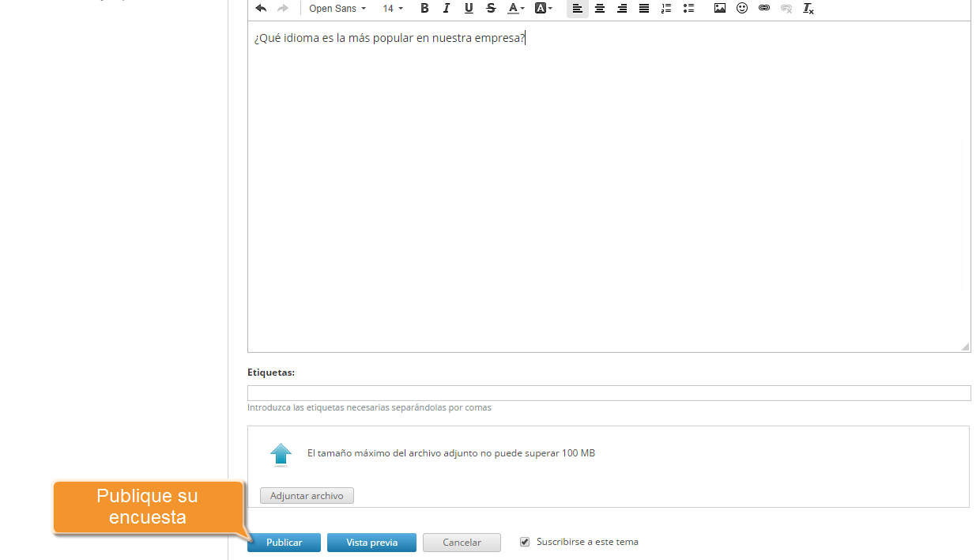The height and width of the screenshot is (560, 980).
Task: Open the text color picker dropdown
Action: 516,8
